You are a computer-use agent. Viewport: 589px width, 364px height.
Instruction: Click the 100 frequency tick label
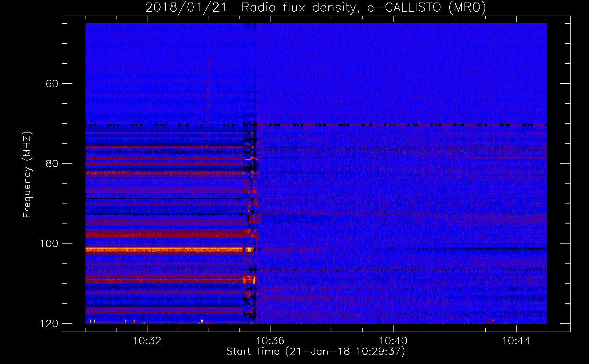point(49,244)
